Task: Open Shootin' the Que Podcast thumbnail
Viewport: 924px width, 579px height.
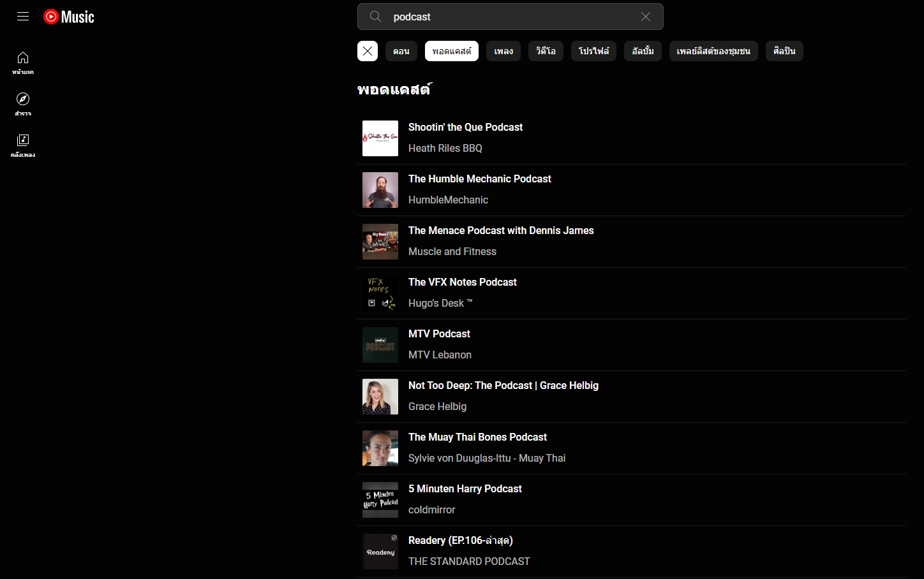Action: click(x=380, y=138)
